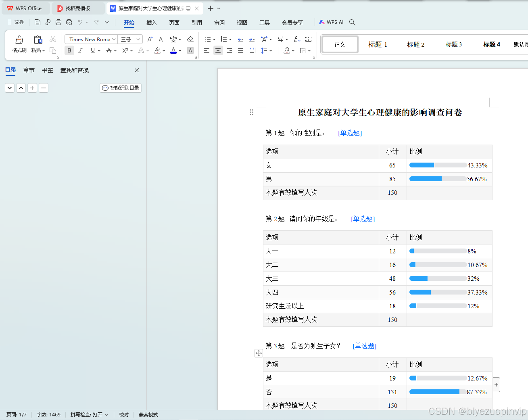
Task: Switch to the 章节 navigation pane tab
Action: point(29,70)
